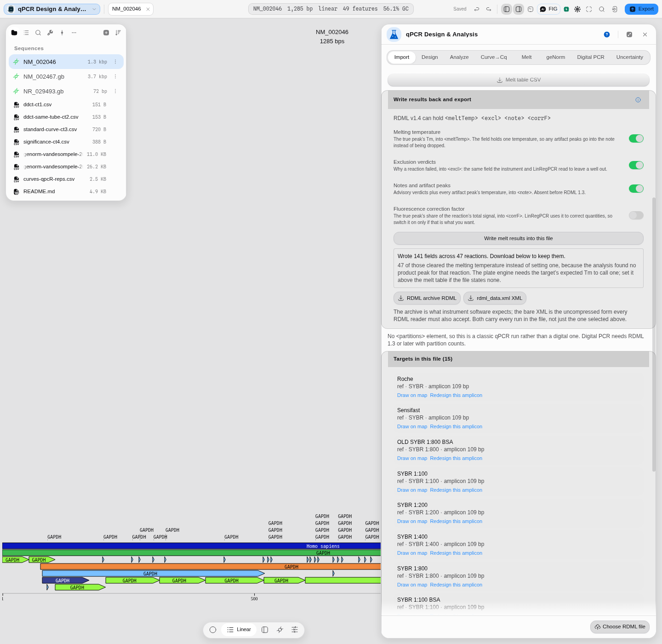Click info icon in Write results header

pos(638,100)
